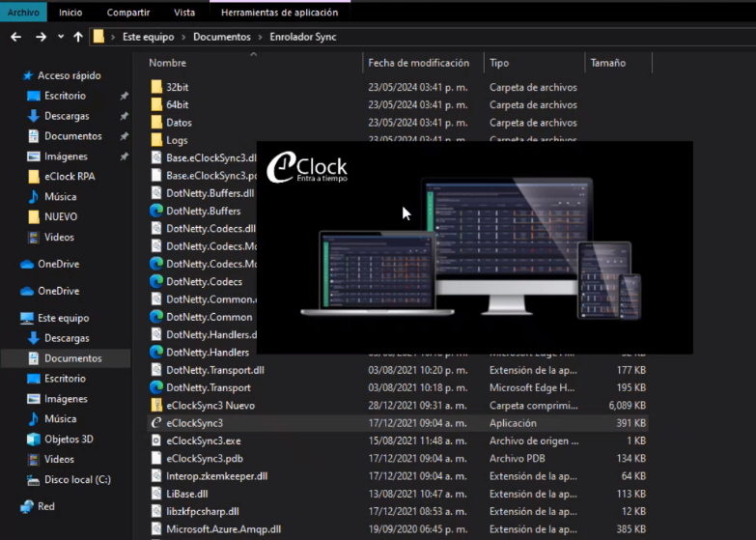Viewport: 756px width, 540px height.
Task: Go back with the left arrow
Action: tap(15, 37)
